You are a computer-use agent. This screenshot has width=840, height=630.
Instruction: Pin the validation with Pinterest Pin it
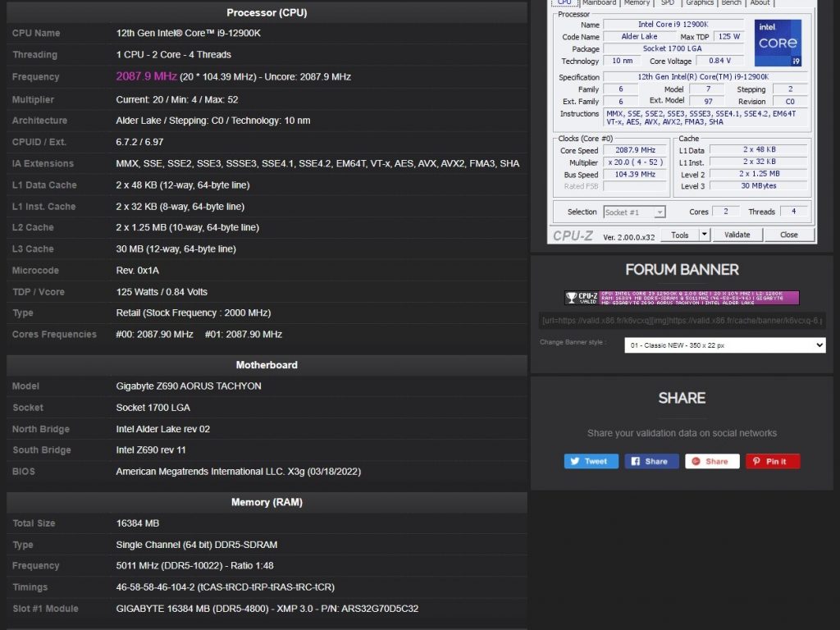click(x=772, y=461)
